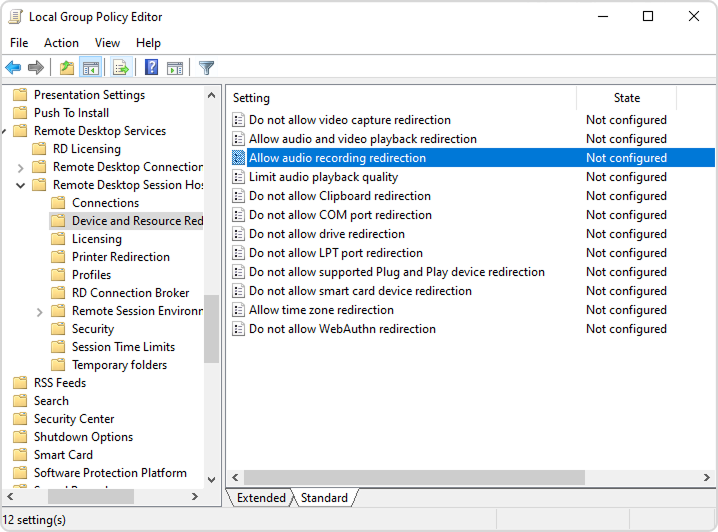718x532 pixels.
Task: Switch to the Extended tab
Action: point(261,498)
